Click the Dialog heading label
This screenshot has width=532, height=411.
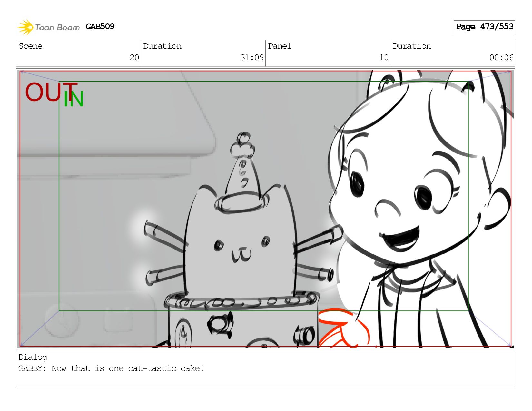[x=33, y=357]
